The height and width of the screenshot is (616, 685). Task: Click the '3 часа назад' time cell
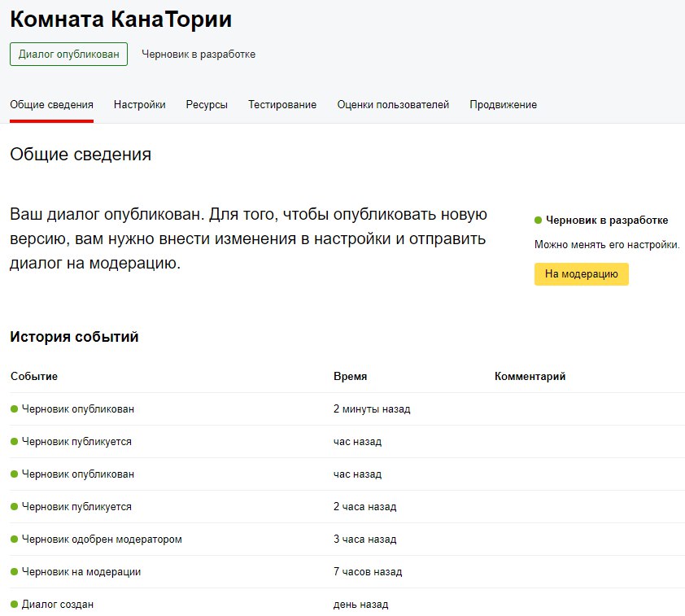coord(364,540)
